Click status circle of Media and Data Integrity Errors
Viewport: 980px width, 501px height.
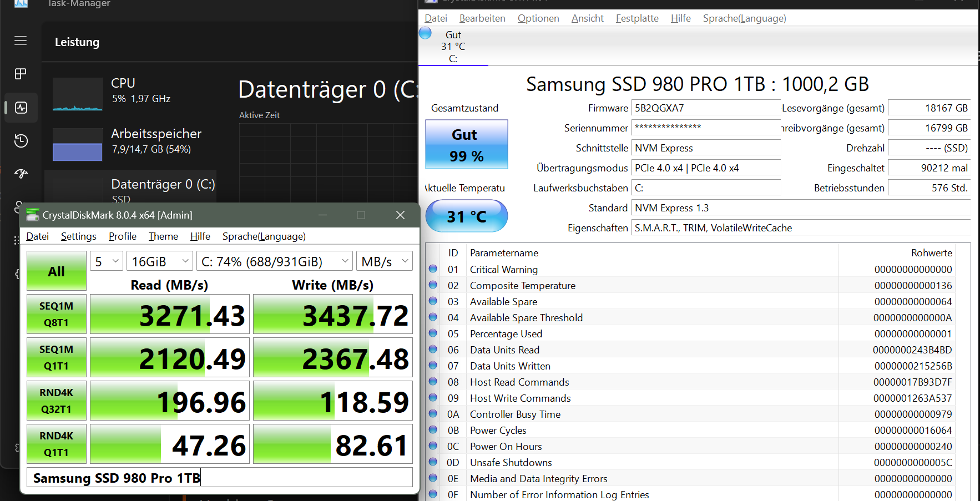coord(433,478)
